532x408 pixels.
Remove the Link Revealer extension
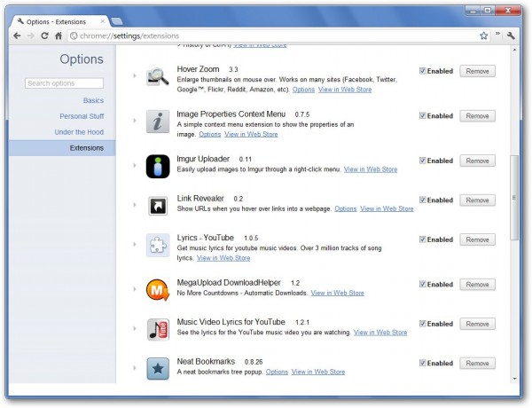pos(477,200)
